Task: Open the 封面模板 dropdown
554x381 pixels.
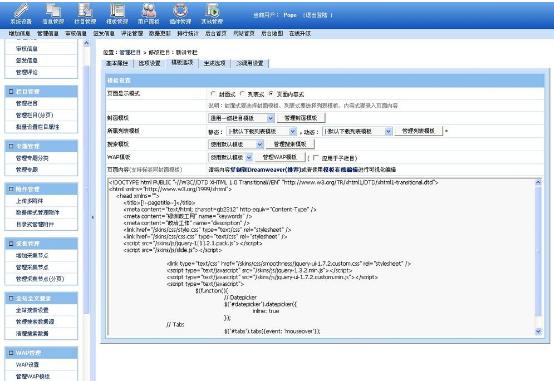Action: [241, 118]
